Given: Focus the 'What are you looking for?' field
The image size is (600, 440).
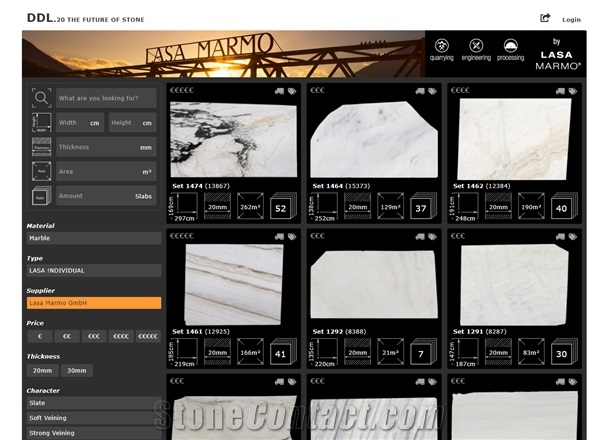Looking at the screenshot, I should 106,98.
